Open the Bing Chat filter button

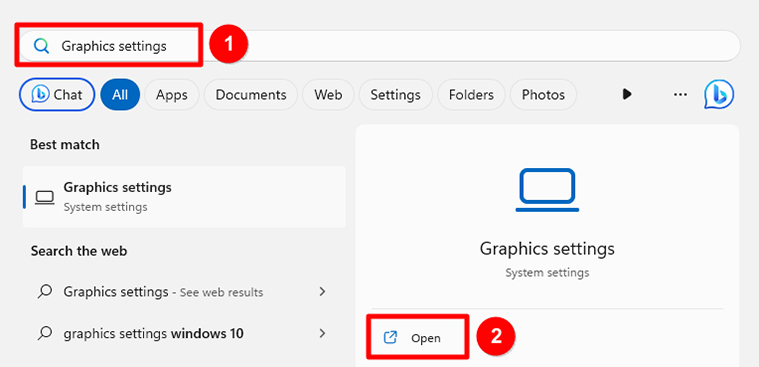coord(57,94)
